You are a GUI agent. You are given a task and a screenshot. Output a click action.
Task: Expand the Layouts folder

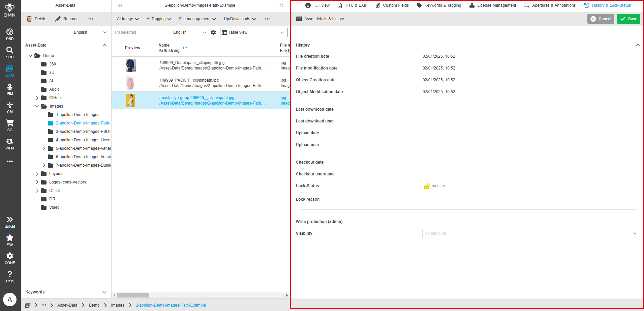(37, 174)
